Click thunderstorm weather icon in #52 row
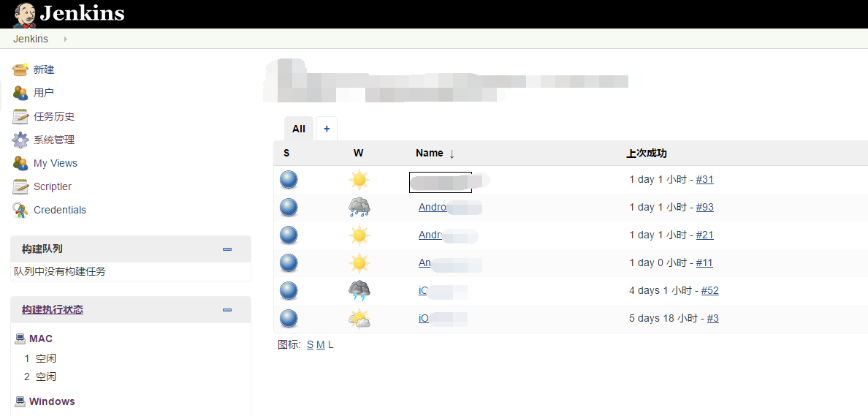This screenshot has height=416, width=868. pos(359,291)
